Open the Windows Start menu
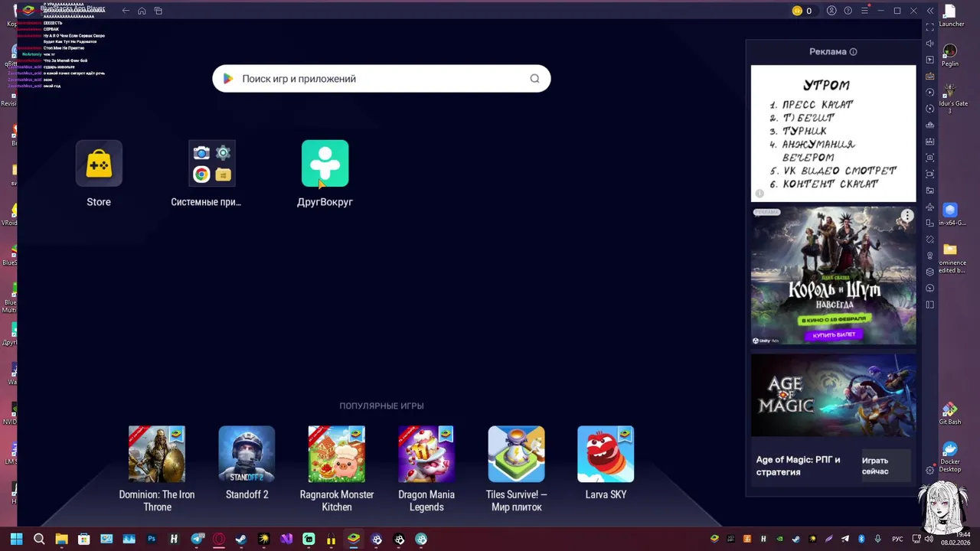Screen dimensions: 980x551 [x=16, y=539]
